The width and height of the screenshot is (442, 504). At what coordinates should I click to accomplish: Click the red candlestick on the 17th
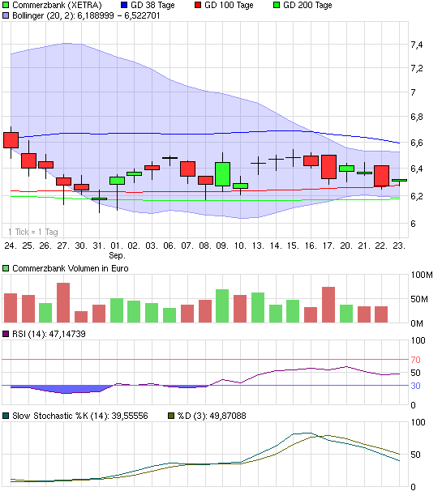click(x=328, y=167)
